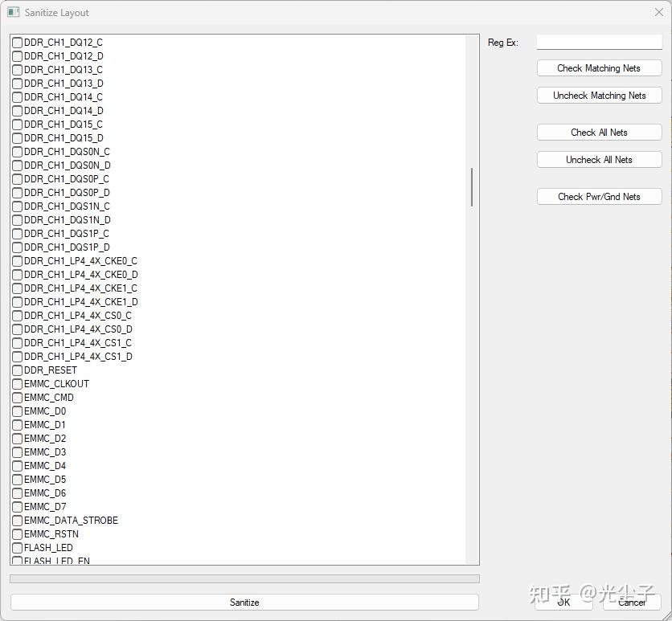
Task: Enable the EMMC_CLKOUT net checkbox
Action: (x=17, y=384)
